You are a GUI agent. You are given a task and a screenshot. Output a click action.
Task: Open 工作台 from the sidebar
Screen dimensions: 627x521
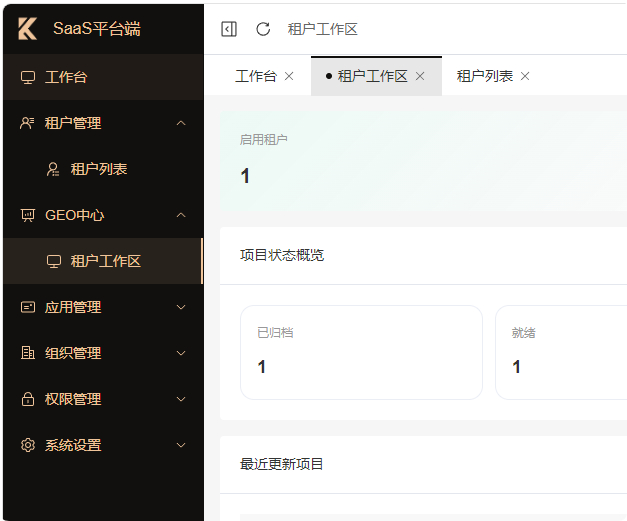[x=103, y=77]
